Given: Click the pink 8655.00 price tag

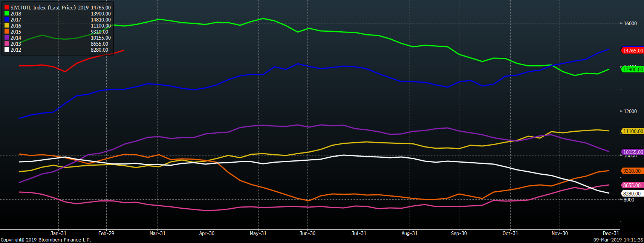Looking at the screenshot, I should tap(632, 185).
